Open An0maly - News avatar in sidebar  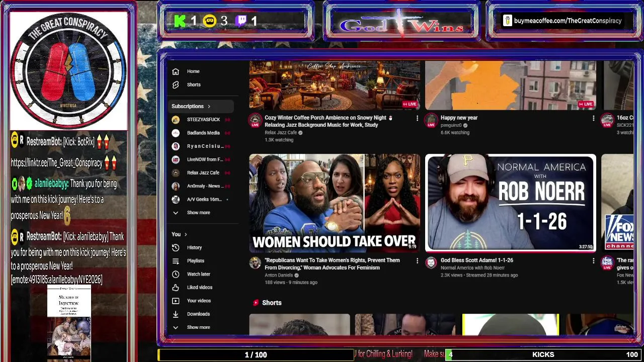pos(176,186)
